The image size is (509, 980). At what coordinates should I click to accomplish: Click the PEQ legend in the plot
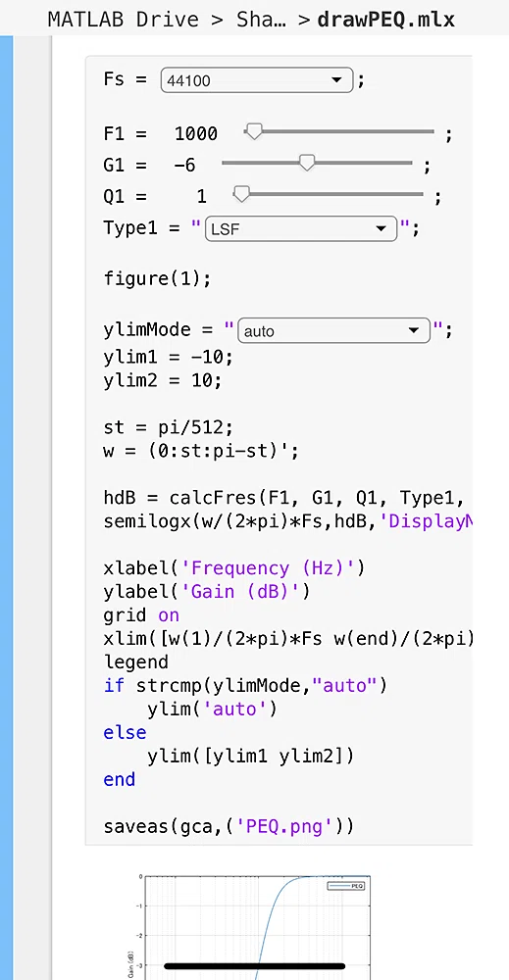[x=346, y=886]
